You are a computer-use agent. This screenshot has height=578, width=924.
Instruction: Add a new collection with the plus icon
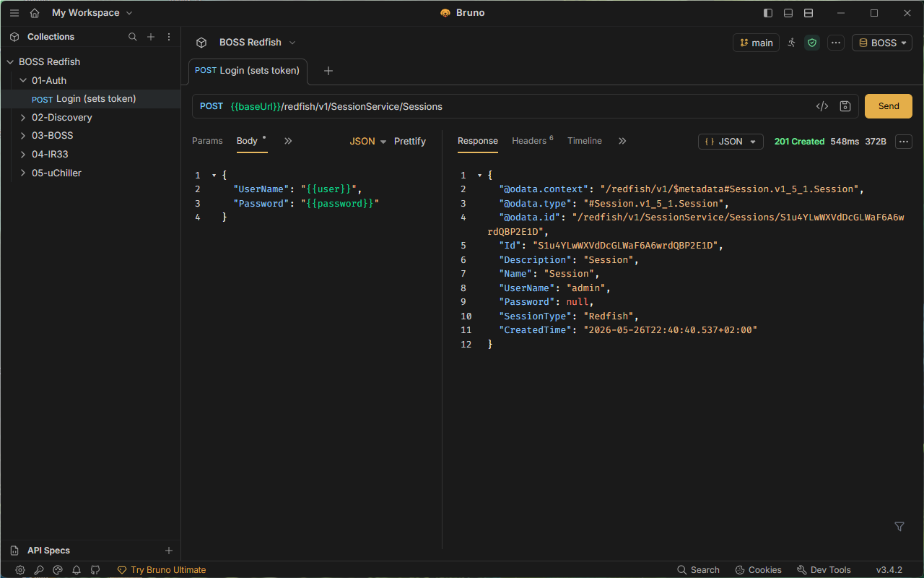point(151,37)
